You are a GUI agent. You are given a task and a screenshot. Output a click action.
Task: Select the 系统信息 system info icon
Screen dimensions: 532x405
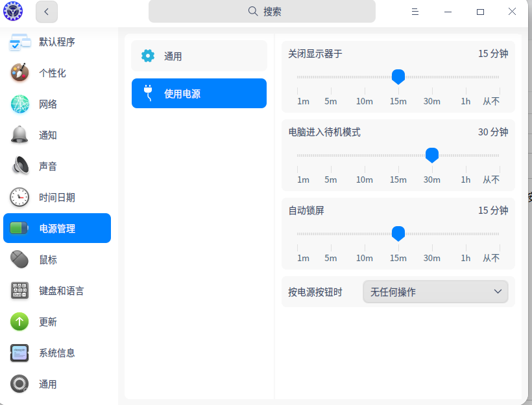(x=20, y=353)
